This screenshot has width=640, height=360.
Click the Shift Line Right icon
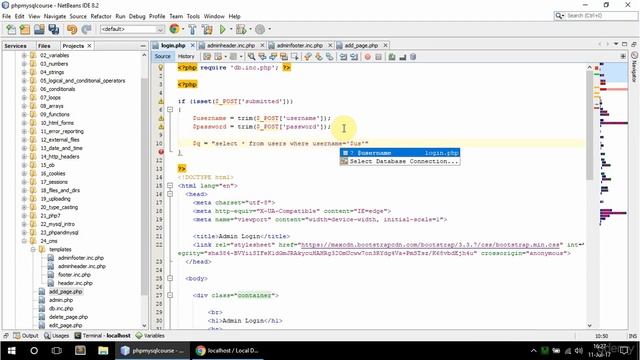pos(354,57)
